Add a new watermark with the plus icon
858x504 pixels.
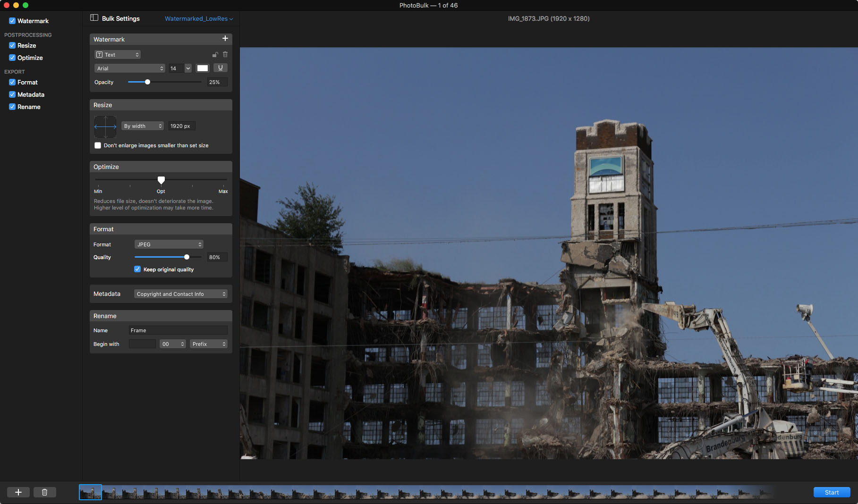pos(225,39)
